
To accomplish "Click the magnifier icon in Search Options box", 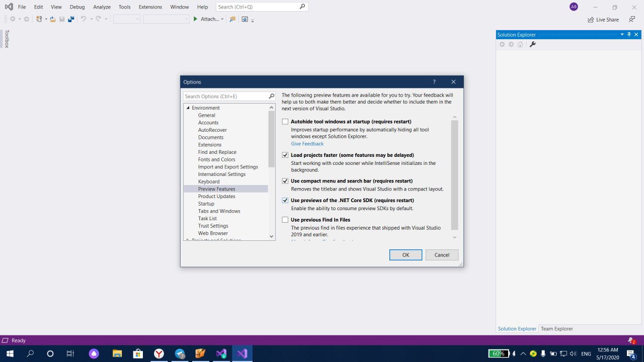I will tap(272, 96).
